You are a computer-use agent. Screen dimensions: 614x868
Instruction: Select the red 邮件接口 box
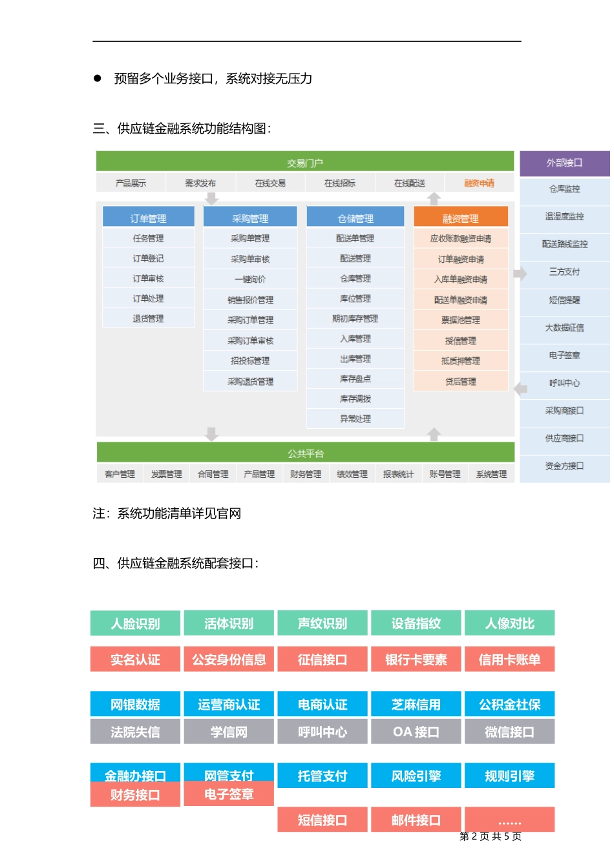point(416,820)
